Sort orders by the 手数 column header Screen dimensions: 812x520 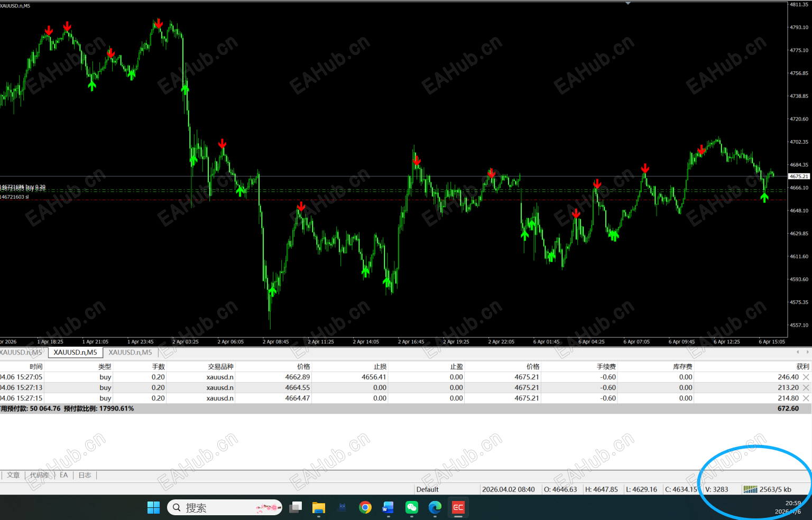(x=159, y=366)
